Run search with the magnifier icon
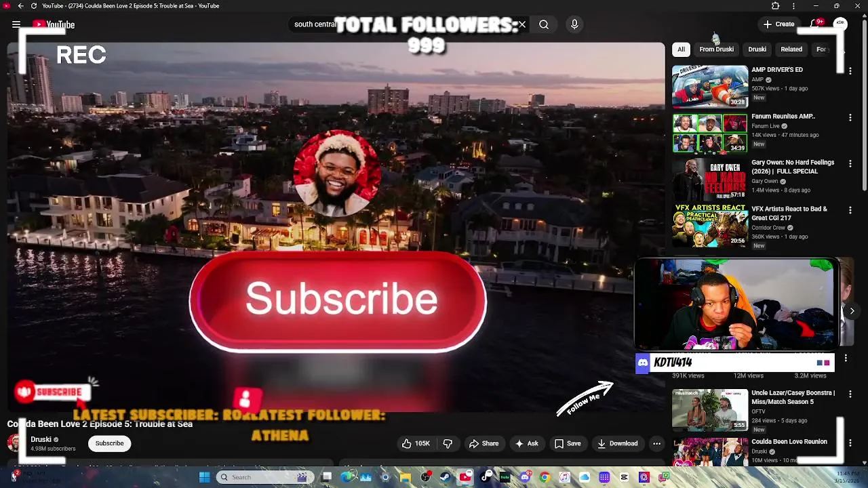 click(544, 24)
